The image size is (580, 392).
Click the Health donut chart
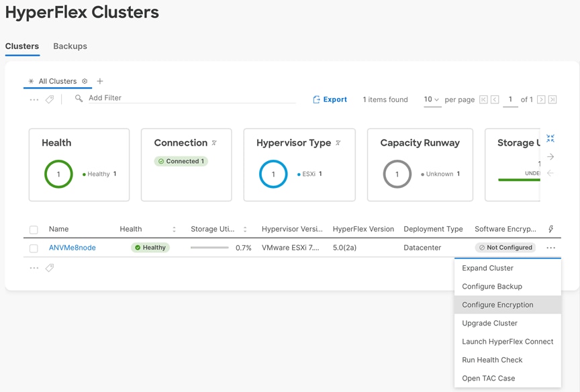point(58,174)
